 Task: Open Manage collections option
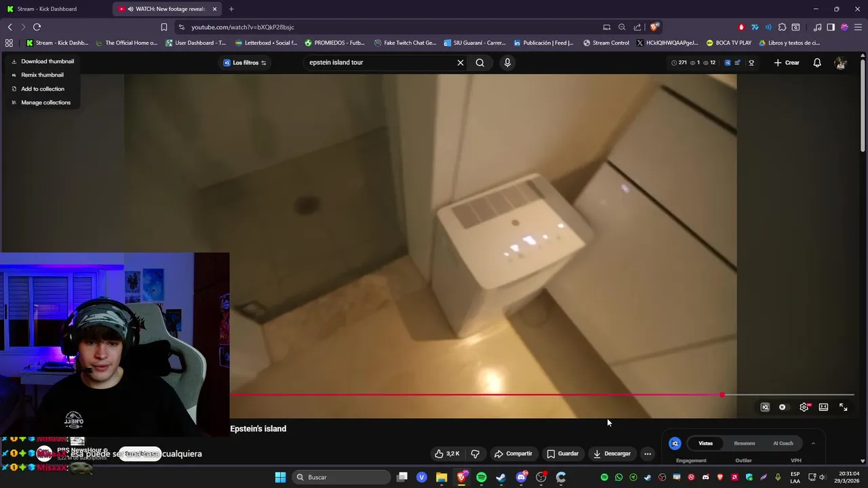(41, 102)
